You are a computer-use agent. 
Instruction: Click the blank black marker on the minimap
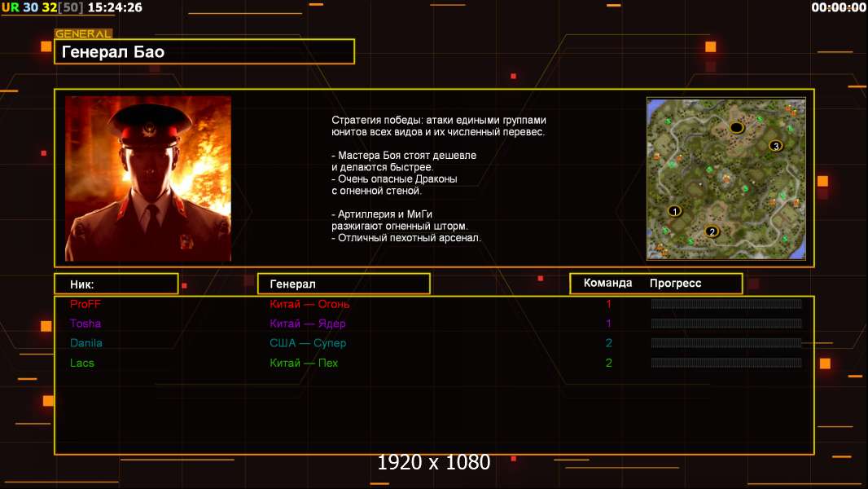(x=736, y=128)
